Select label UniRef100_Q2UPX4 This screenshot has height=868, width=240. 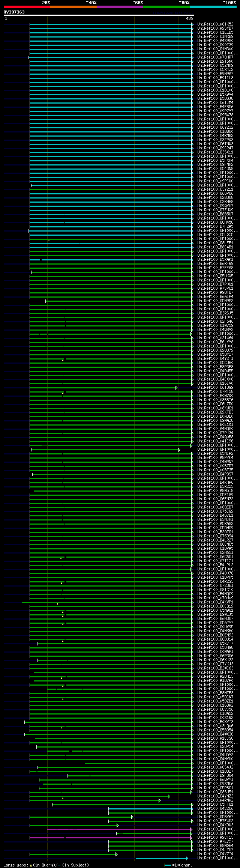[215, 747]
